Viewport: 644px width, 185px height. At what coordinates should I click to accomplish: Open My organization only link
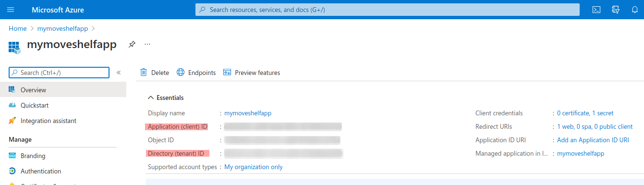click(254, 167)
